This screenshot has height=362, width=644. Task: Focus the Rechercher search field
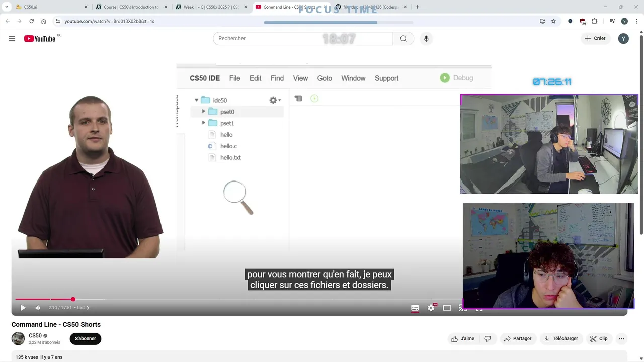coord(303,38)
